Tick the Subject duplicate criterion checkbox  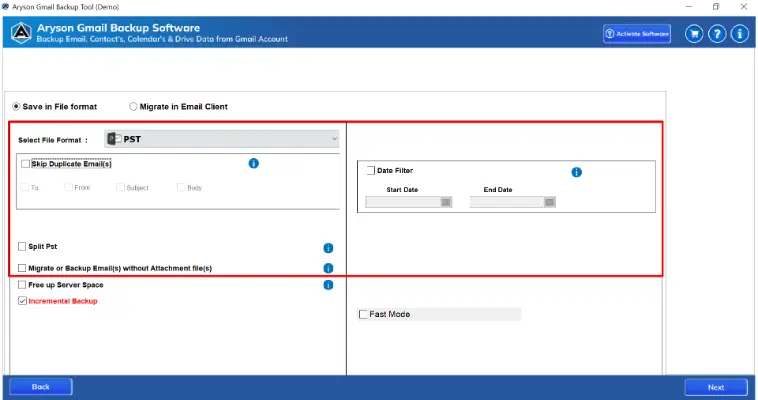tap(120, 187)
